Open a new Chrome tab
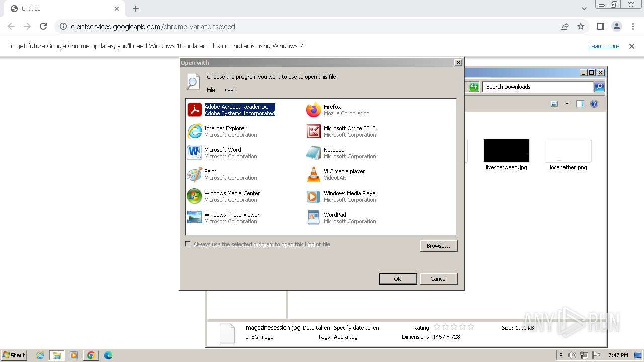The width and height of the screenshot is (644, 362). [x=136, y=9]
